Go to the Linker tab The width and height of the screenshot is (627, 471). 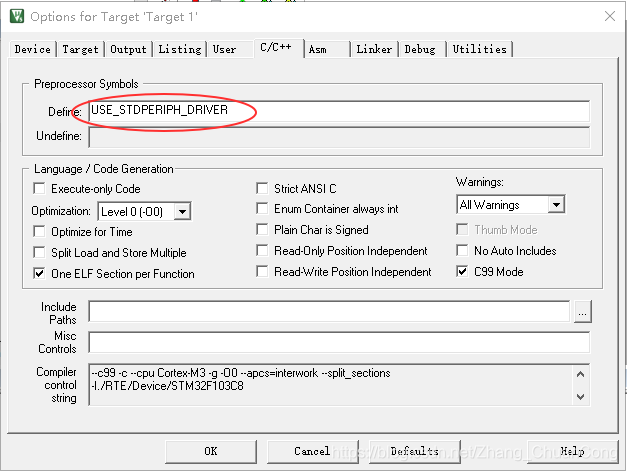pyautogui.click(x=374, y=49)
